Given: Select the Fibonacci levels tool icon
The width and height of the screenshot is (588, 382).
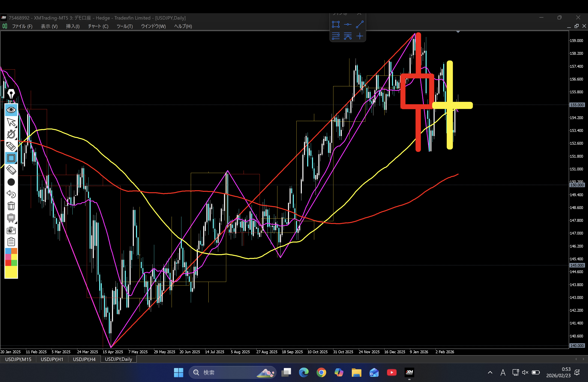Looking at the screenshot, I should point(336,36).
